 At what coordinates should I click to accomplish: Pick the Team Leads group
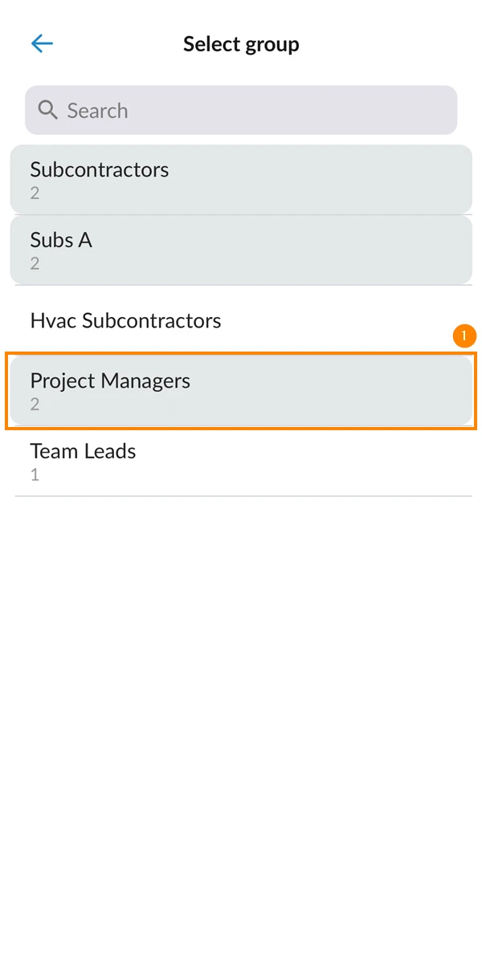tap(241, 462)
